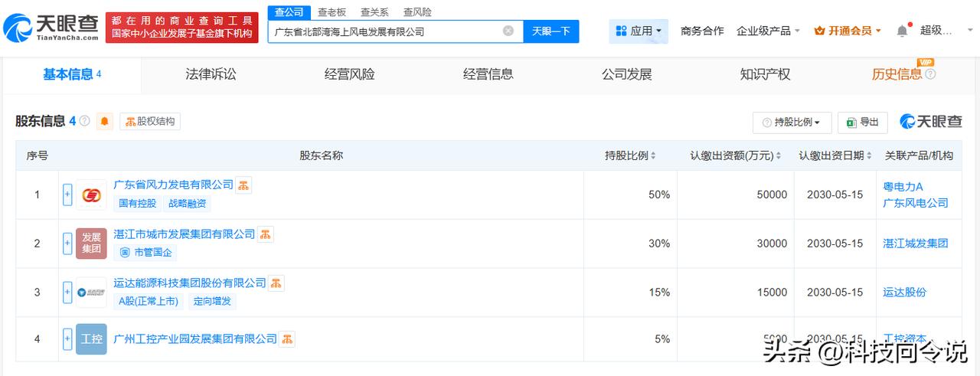Open 运达能源科技集团股份有限公司 link
This screenshot has width=980, height=376.
point(190,283)
